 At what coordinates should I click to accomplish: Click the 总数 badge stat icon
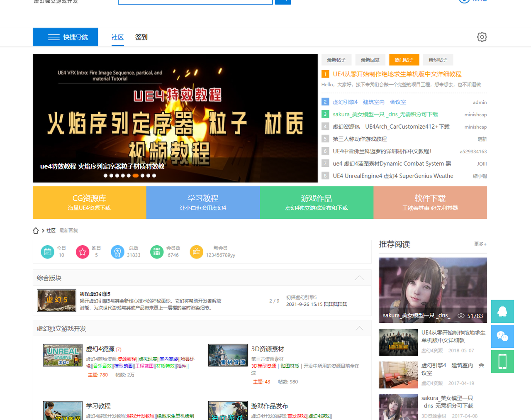[x=117, y=252]
